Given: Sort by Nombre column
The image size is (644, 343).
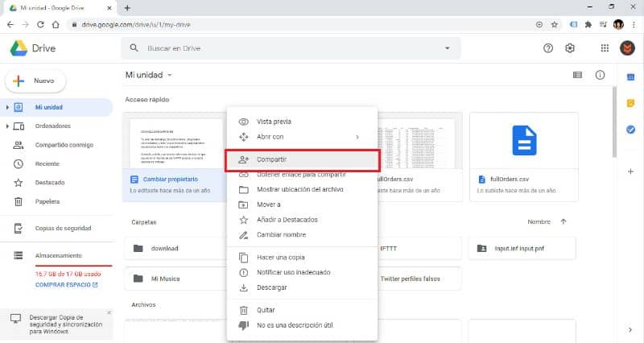Looking at the screenshot, I should click(539, 221).
